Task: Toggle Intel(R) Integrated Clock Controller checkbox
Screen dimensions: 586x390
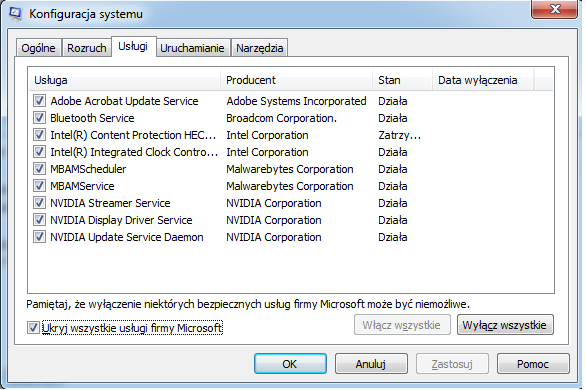Action: coord(39,152)
